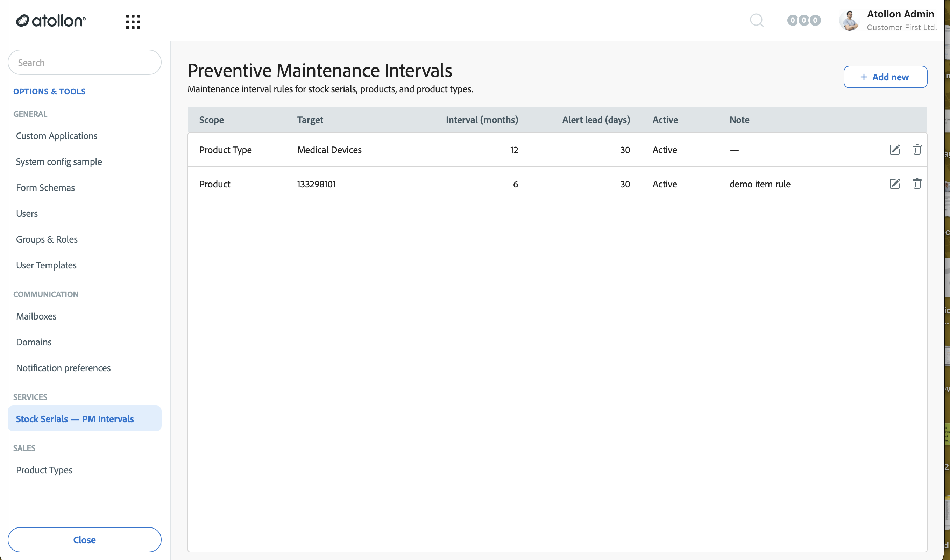This screenshot has width=950, height=560.
Task: Open the notification counters badge
Action: [804, 20]
